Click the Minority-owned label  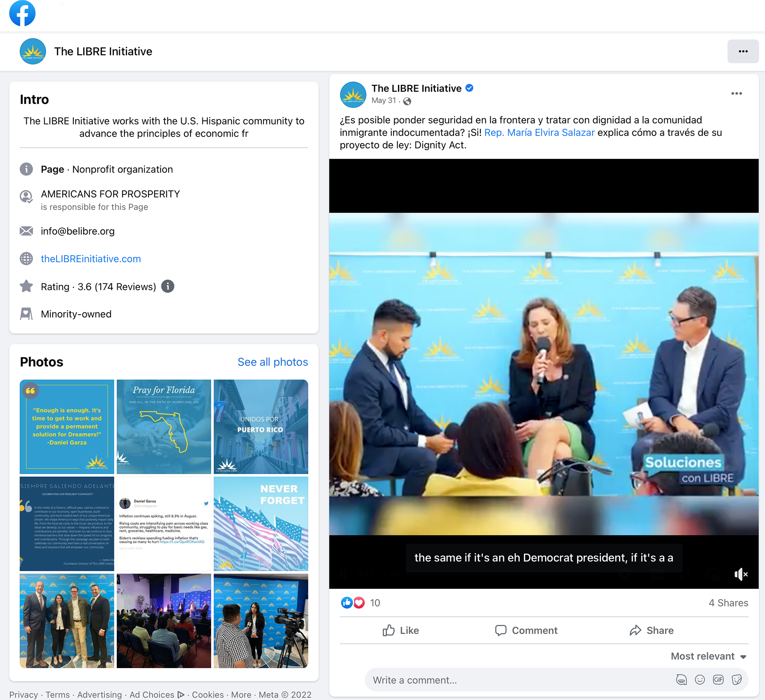(76, 314)
